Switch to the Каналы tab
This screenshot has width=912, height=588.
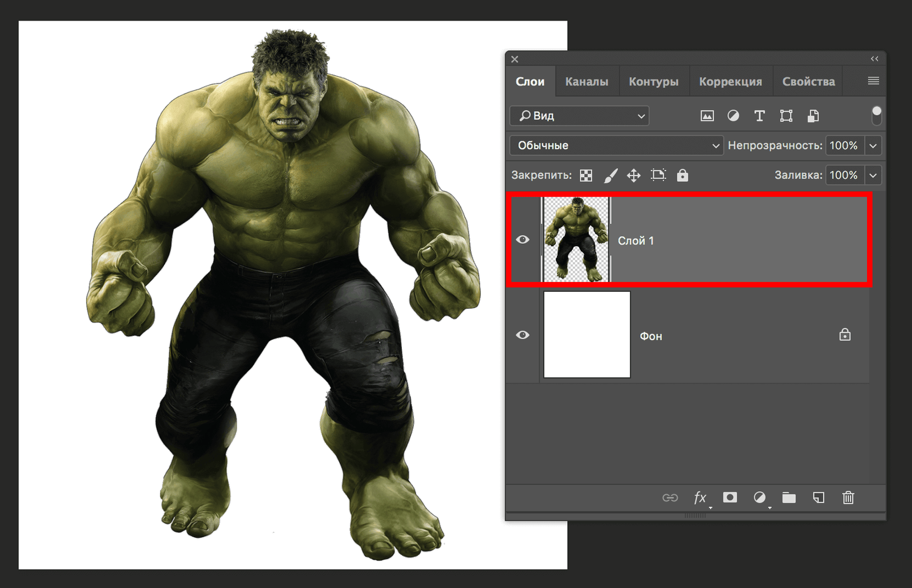pos(587,81)
